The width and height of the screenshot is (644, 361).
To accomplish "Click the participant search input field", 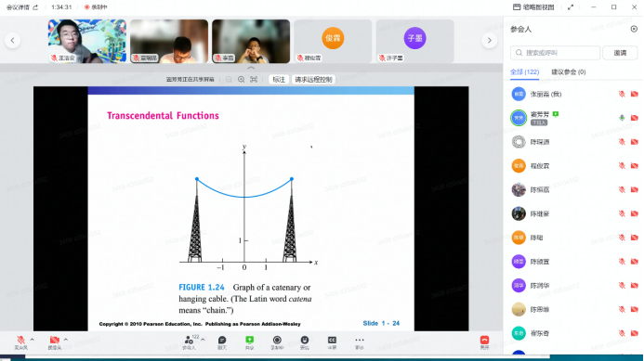I will click(556, 53).
